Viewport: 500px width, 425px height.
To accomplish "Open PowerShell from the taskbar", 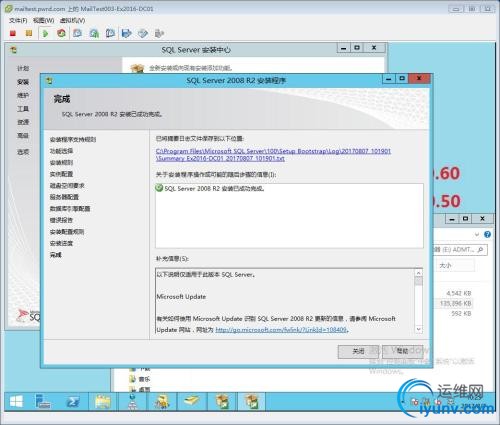I will pyautogui.click(x=73, y=402).
